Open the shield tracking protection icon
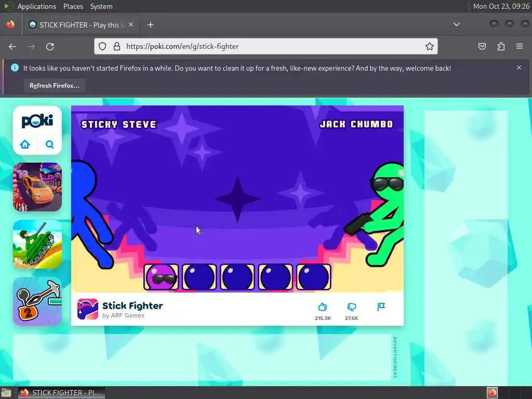The width and height of the screenshot is (532, 399). point(102,46)
